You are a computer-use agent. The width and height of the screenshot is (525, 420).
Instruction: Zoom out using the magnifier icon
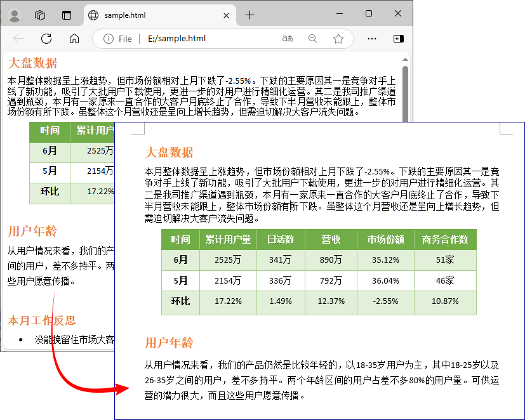[312, 39]
